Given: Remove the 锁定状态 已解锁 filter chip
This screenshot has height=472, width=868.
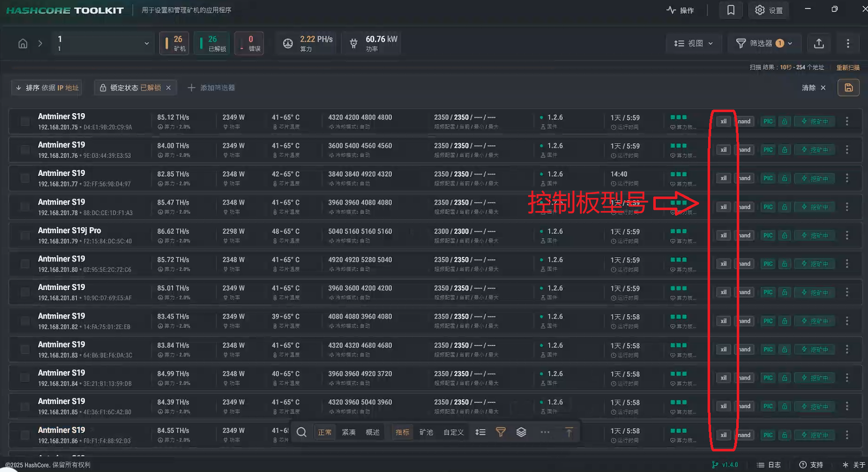Looking at the screenshot, I should coord(168,88).
